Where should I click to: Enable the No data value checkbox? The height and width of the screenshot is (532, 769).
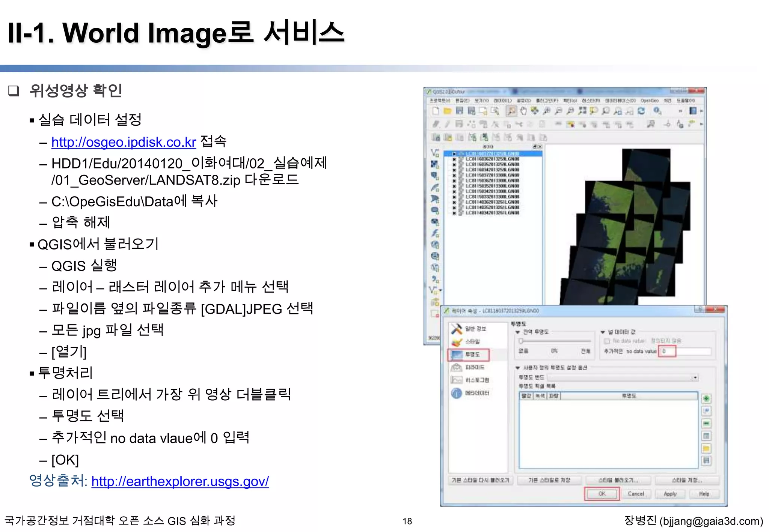click(607, 341)
